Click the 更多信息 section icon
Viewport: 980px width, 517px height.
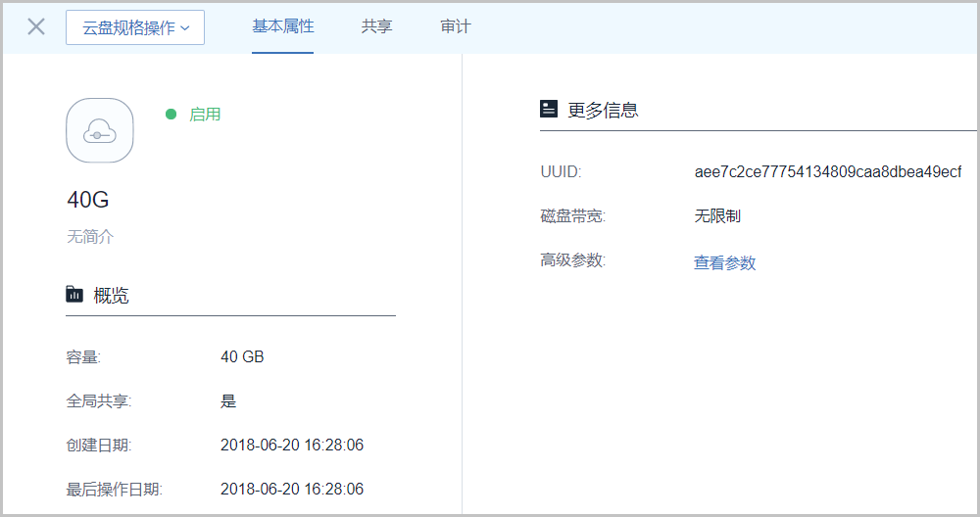point(549,109)
